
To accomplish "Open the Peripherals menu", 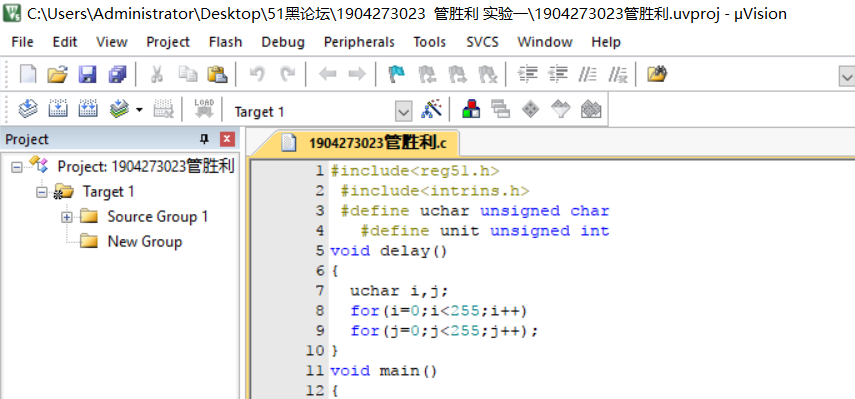I will click(359, 42).
